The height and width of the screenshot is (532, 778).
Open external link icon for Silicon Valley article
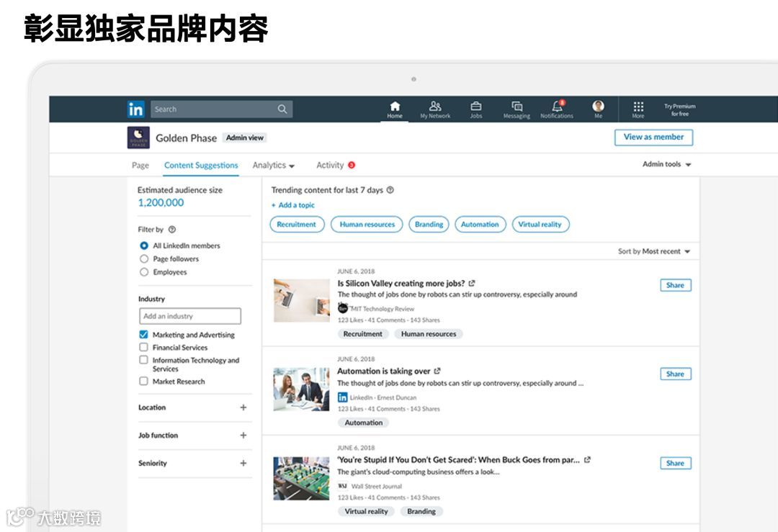point(472,284)
